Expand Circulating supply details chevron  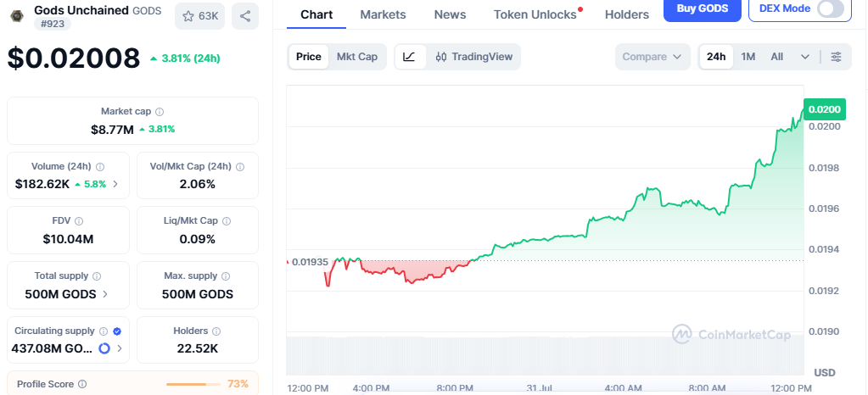(x=120, y=348)
